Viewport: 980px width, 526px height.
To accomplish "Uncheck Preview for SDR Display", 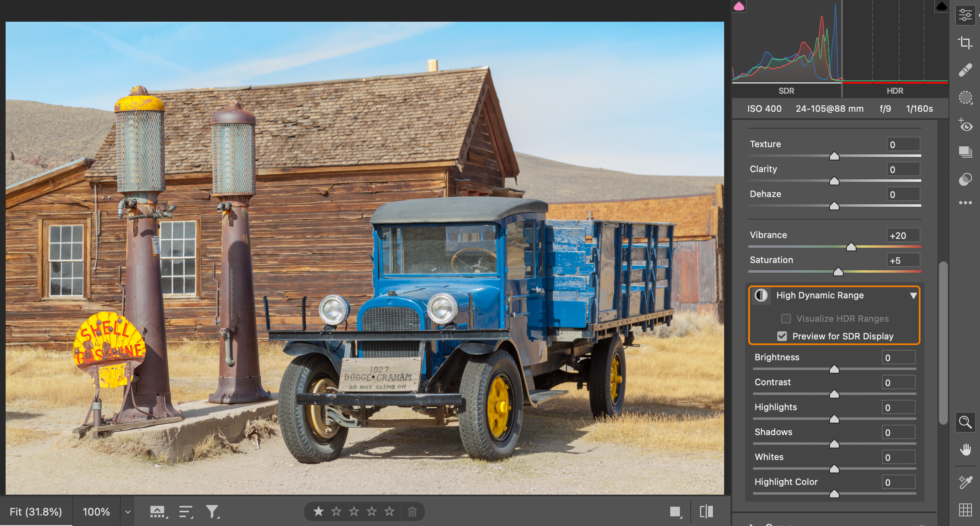I will 782,336.
